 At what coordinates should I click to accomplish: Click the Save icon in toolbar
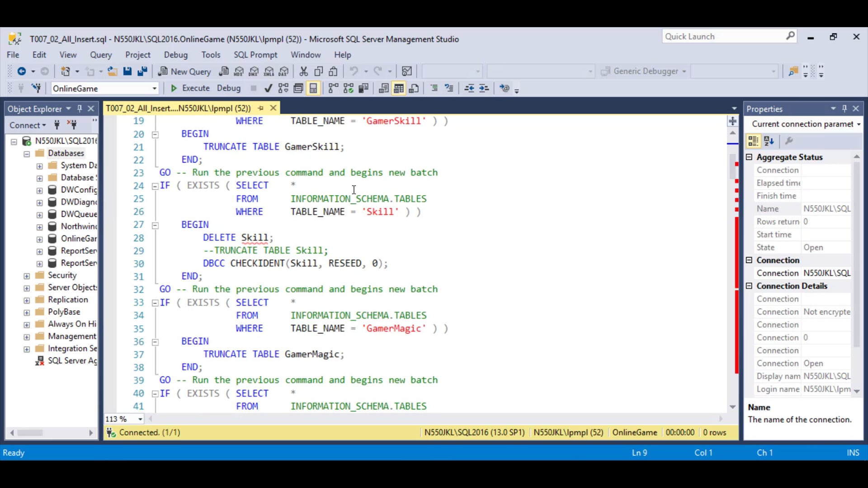pyautogui.click(x=127, y=71)
